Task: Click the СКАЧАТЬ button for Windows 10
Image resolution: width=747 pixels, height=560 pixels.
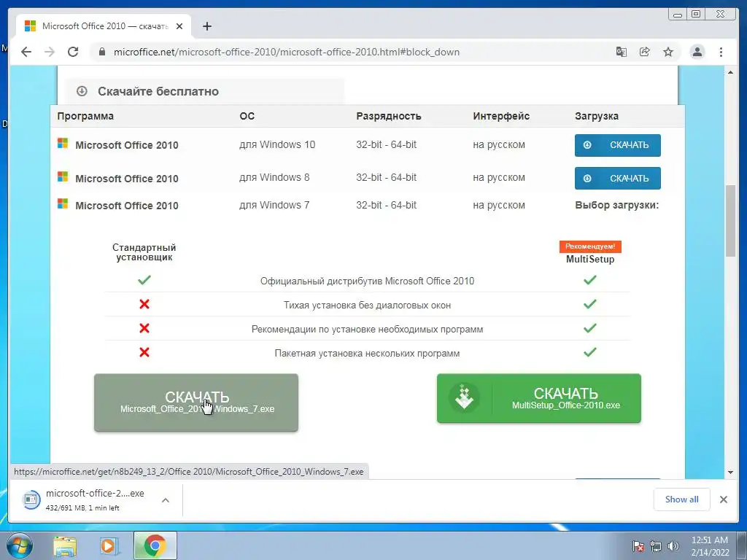Action: [617, 145]
